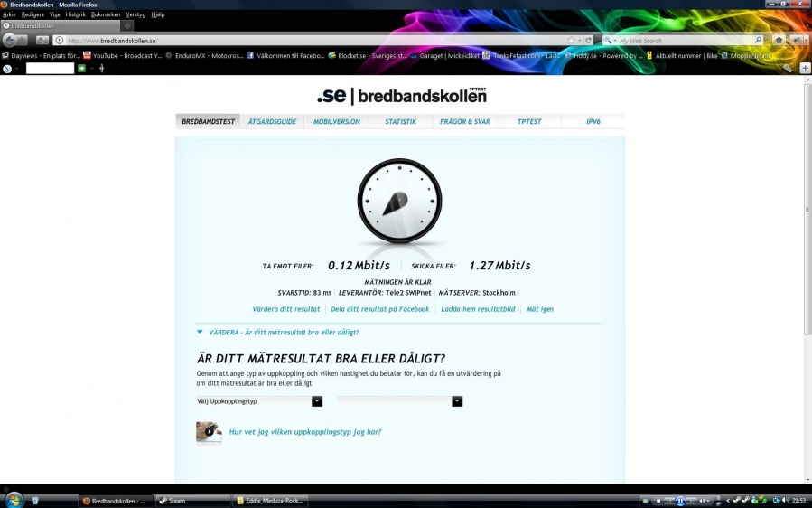Click the pause button on the taskbar media player
This screenshot has width=812, height=508.
coord(680,501)
